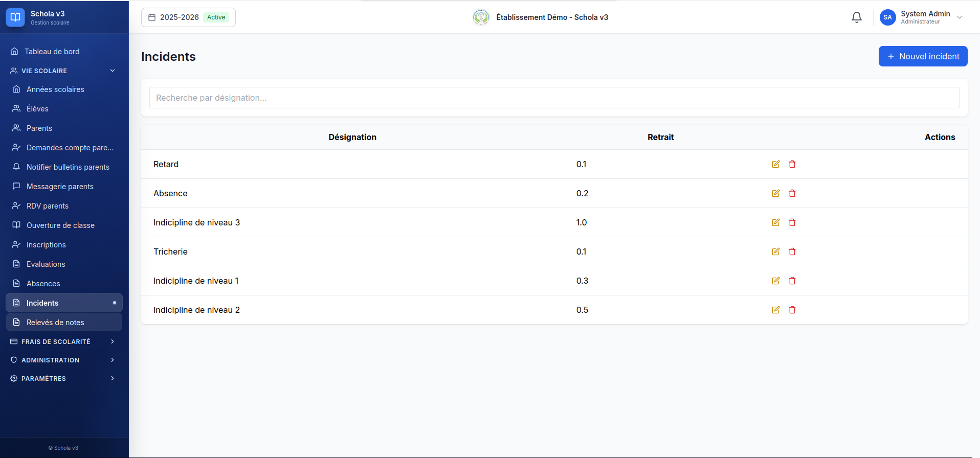980x458 pixels.
Task: Click the Schola v3 book logo
Action: pyautogui.click(x=15, y=17)
